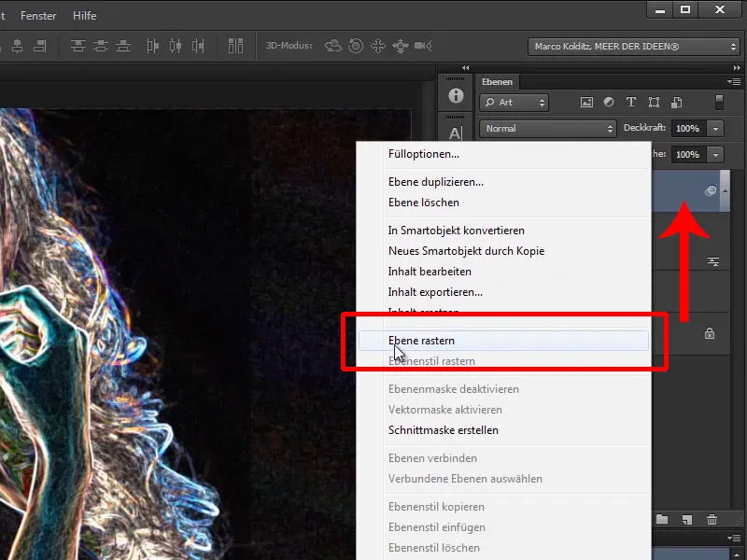Image resolution: width=747 pixels, height=560 pixels.
Task: Open filter blending options icon on smart filter row
Action: coord(713,261)
